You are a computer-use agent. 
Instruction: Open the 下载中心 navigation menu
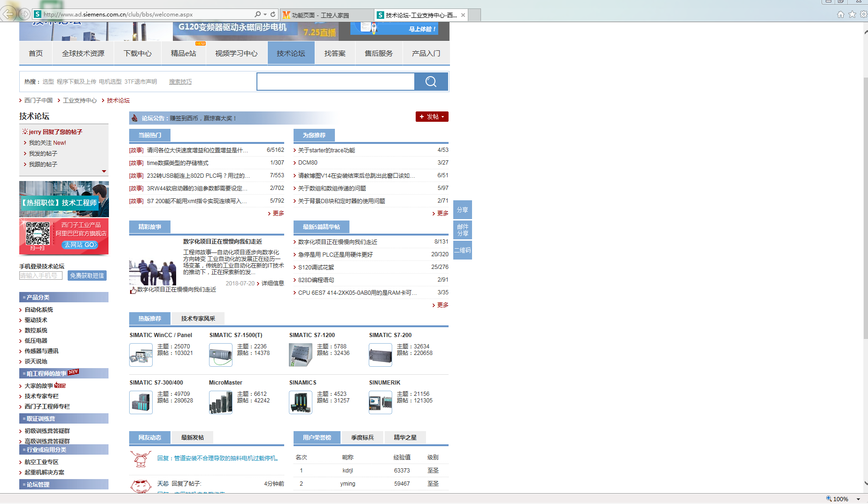coord(138,54)
